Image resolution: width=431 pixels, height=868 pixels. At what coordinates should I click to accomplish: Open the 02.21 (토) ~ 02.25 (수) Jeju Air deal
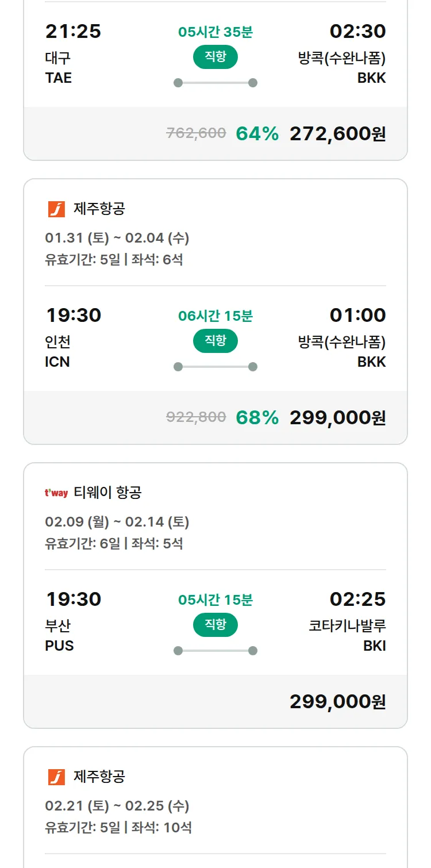117,806
